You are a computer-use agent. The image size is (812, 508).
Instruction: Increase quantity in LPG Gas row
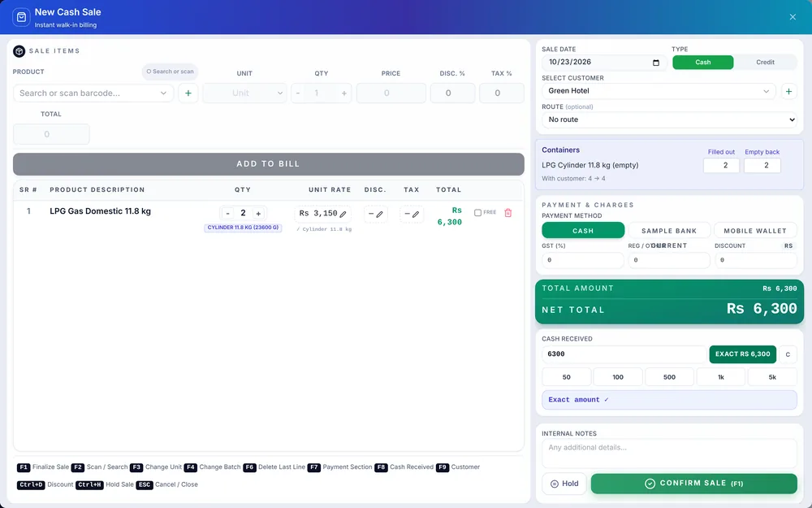tap(258, 214)
